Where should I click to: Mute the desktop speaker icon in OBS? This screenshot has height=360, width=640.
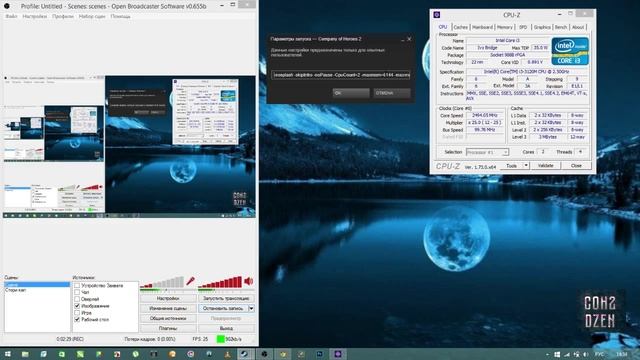249,281
